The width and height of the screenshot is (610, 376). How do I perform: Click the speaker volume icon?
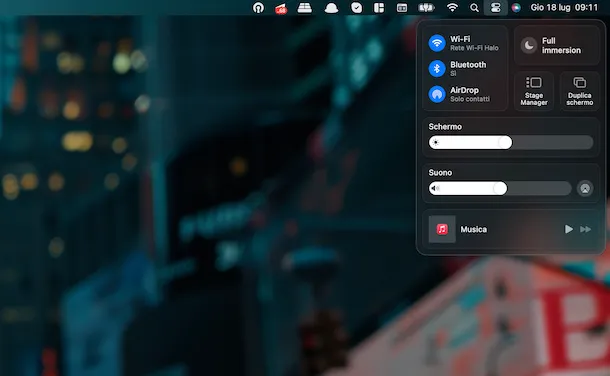tap(435, 189)
